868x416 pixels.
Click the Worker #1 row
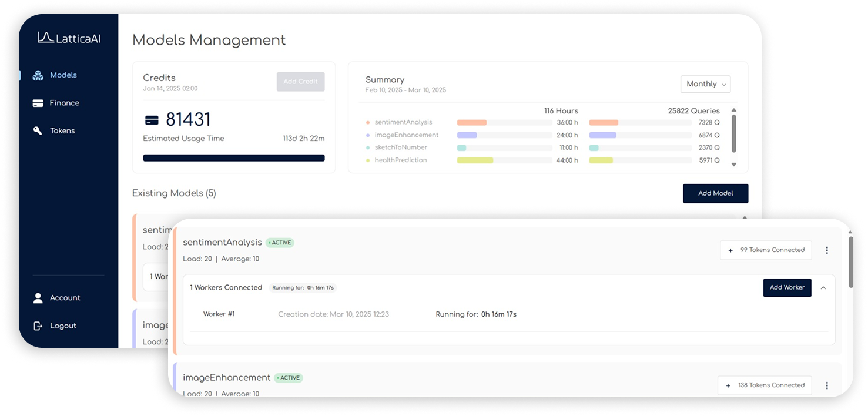pos(358,314)
